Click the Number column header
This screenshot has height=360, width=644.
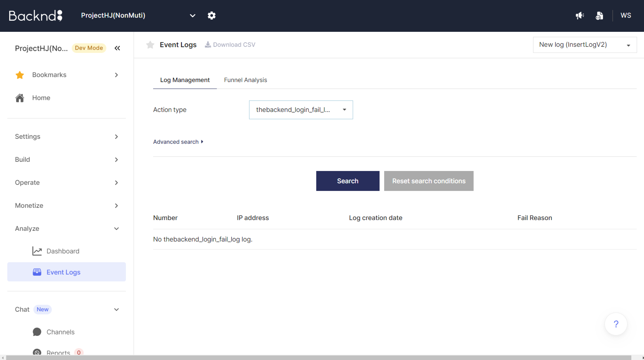tap(165, 218)
